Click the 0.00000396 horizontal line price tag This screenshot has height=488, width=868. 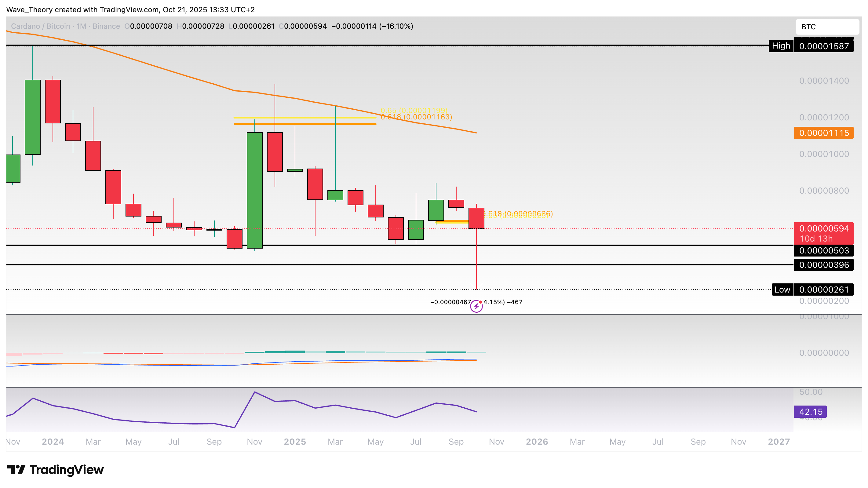pos(823,265)
